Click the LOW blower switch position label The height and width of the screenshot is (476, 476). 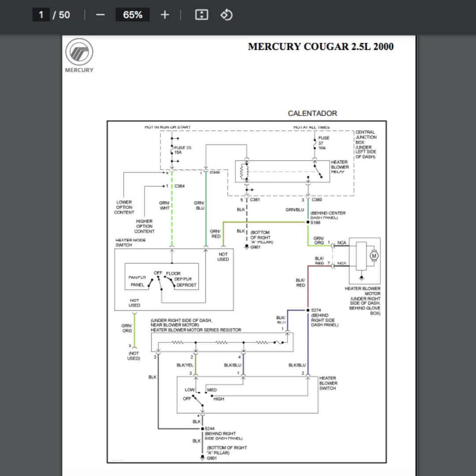click(190, 390)
